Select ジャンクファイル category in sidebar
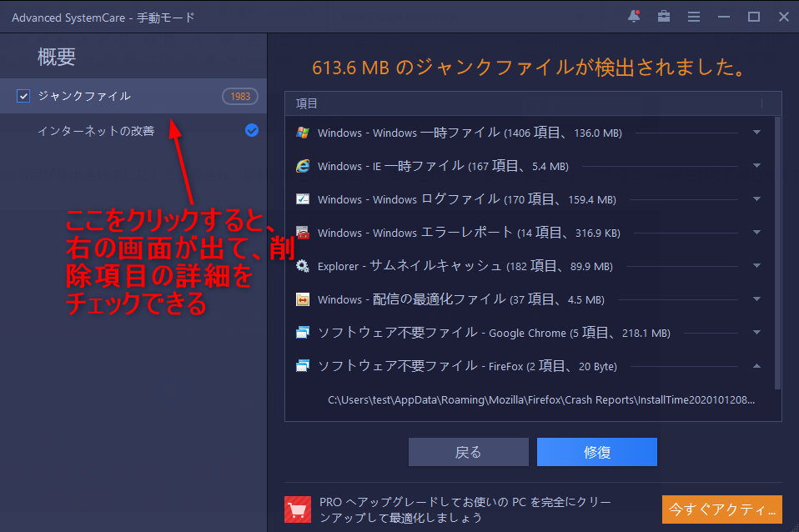Viewport: 799px width, 532px height. [x=84, y=97]
